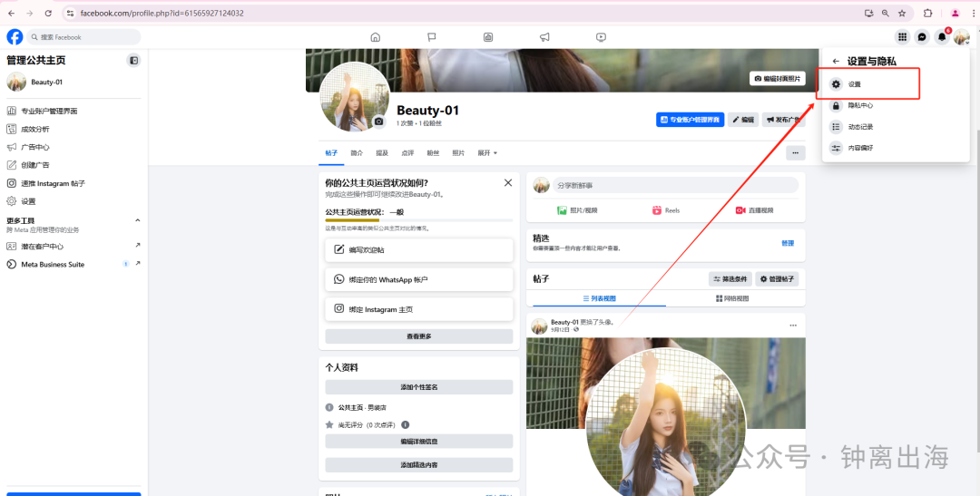Click 绑定你的 WhatsApp 帐户 card
Viewport: 980px width, 496px height.
(418, 279)
